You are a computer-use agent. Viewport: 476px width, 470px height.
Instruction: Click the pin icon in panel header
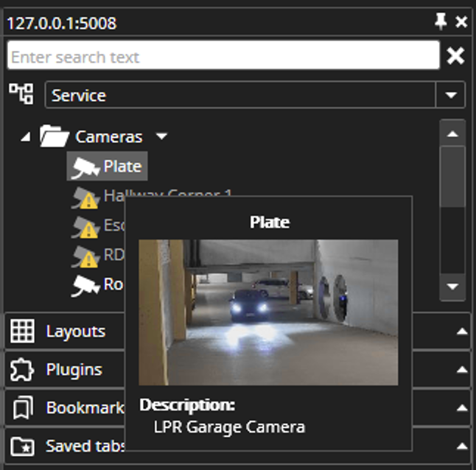441,22
